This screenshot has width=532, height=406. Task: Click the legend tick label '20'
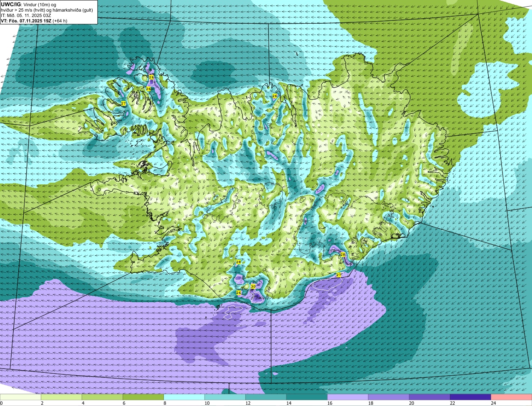pyautogui.click(x=411, y=403)
